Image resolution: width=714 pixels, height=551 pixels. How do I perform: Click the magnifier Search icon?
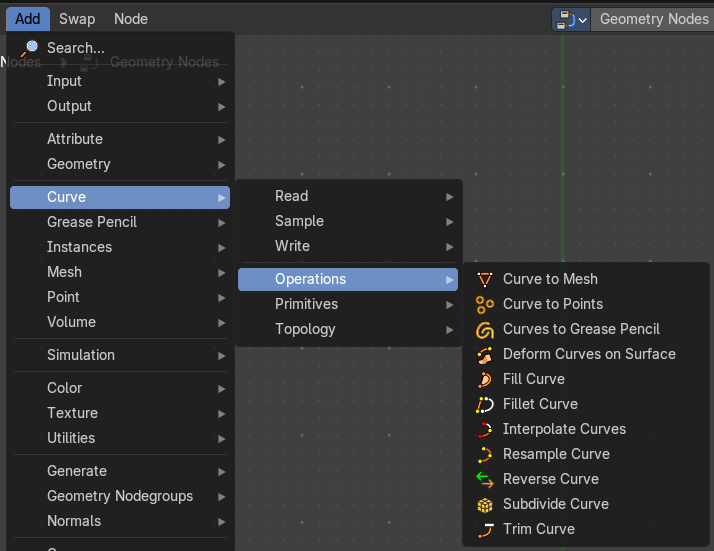pyautogui.click(x=29, y=48)
